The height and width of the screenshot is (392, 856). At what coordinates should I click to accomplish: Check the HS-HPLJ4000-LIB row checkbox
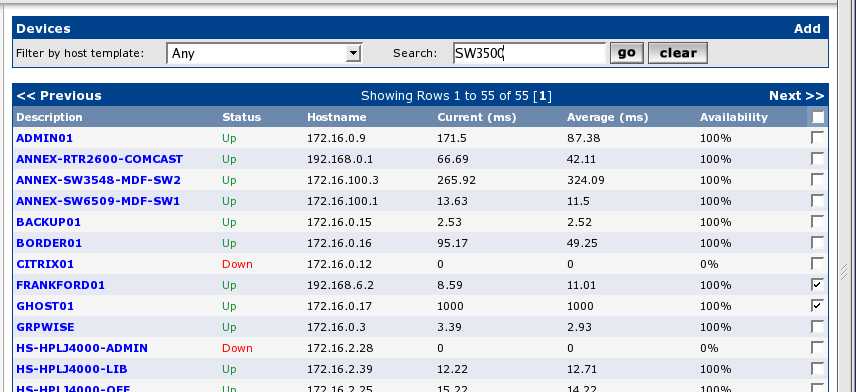pyautogui.click(x=817, y=369)
